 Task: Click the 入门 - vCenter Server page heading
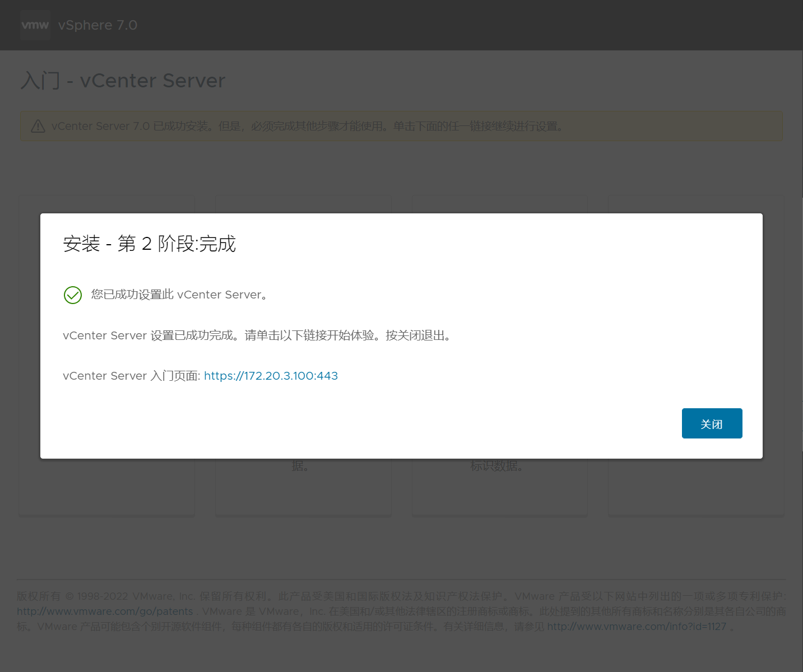[123, 81]
